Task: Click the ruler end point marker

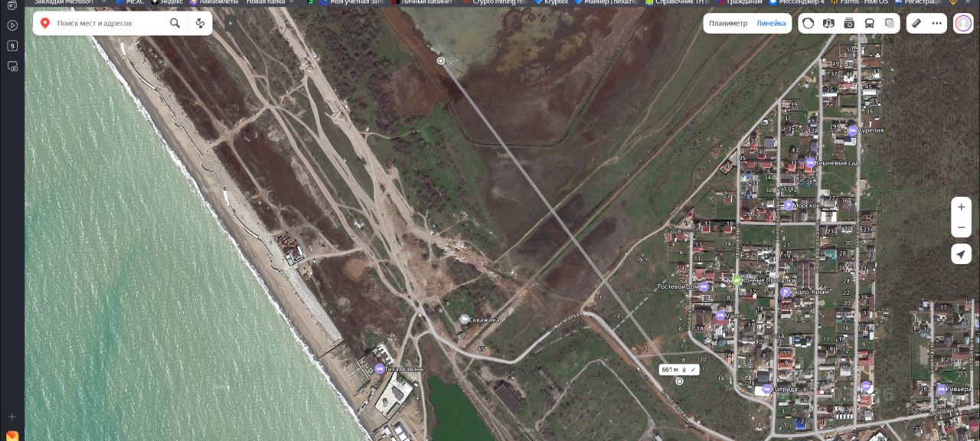Action: [x=679, y=381]
